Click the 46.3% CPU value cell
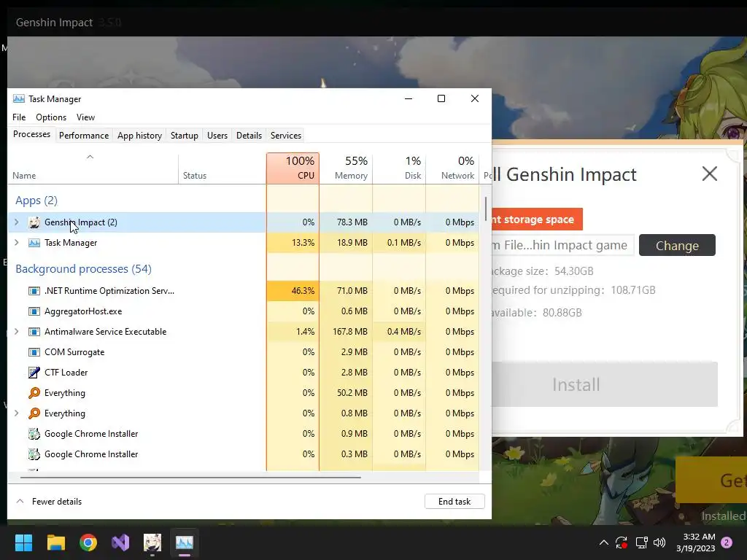Viewport: 747px width, 560px height. point(293,291)
